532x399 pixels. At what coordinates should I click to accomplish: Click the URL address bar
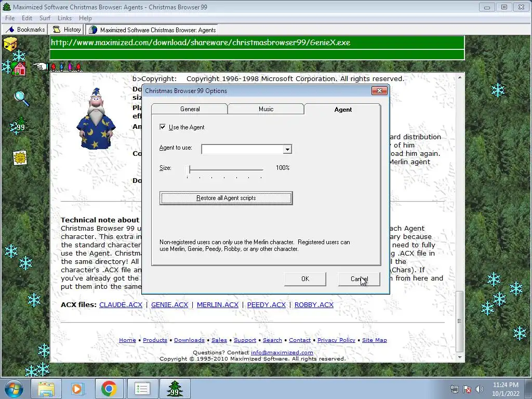(257, 43)
